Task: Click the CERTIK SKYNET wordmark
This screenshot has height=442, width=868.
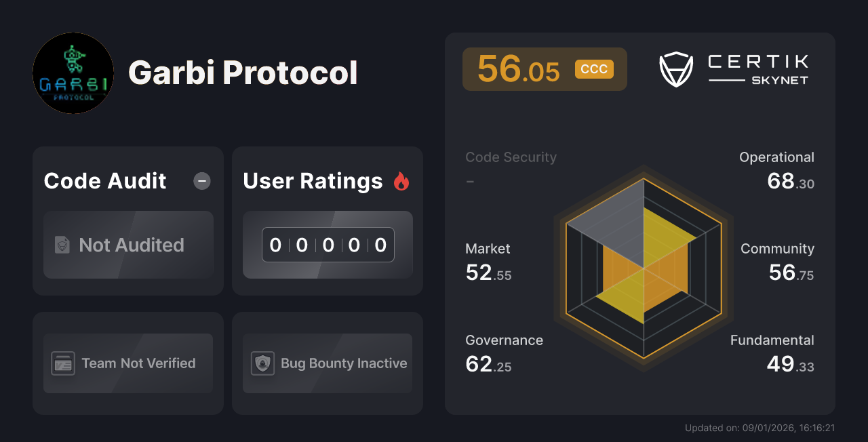Action: point(757,68)
